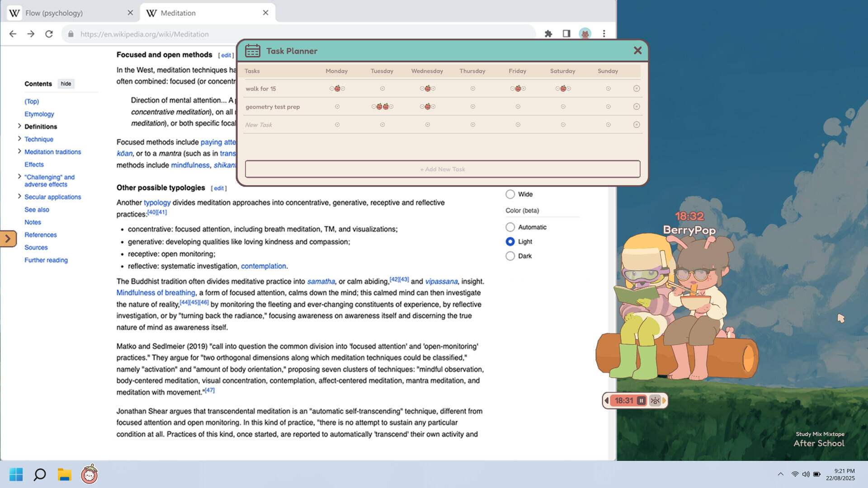The height and width of the screenshot is (488, 868).
Task: Open the Mindfulness of breathing link
Action: pos(156,293)
